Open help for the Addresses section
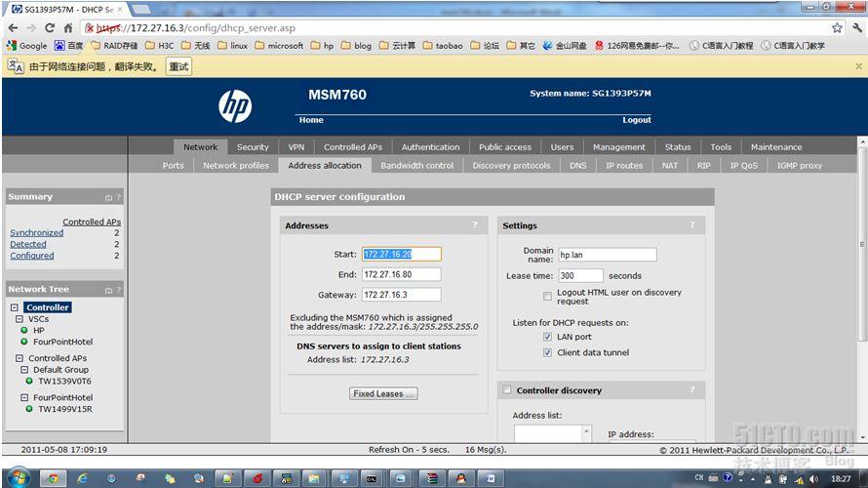 tap(475, 224)
